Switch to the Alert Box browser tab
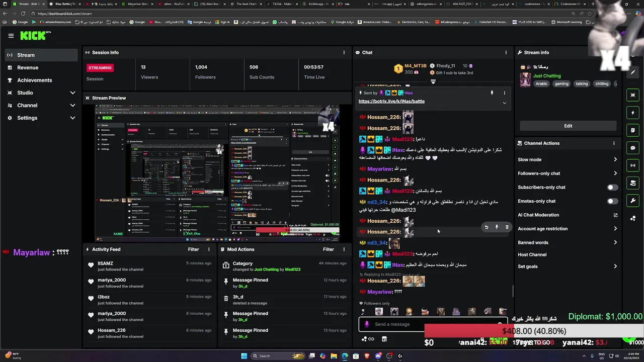This screenshot has width=644, height=362. [x=209, y=4]
